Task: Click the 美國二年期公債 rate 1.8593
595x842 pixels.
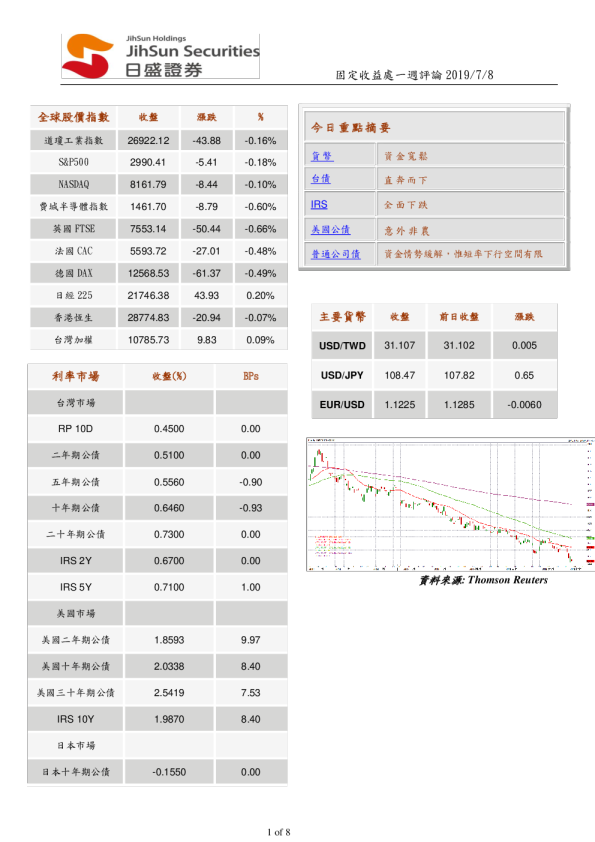Action: point(169,640)
